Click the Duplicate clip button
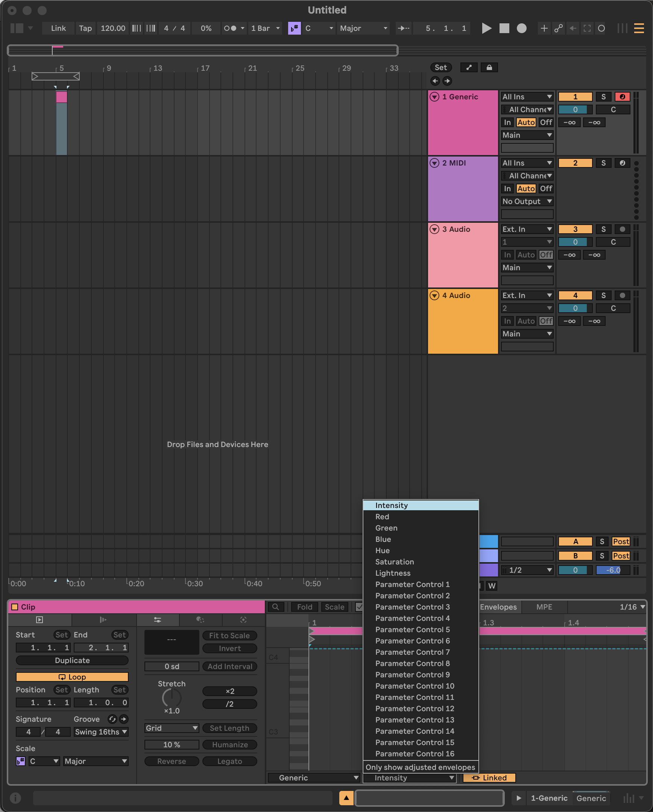This screenshot has width=653, height=812. [72, 660]
